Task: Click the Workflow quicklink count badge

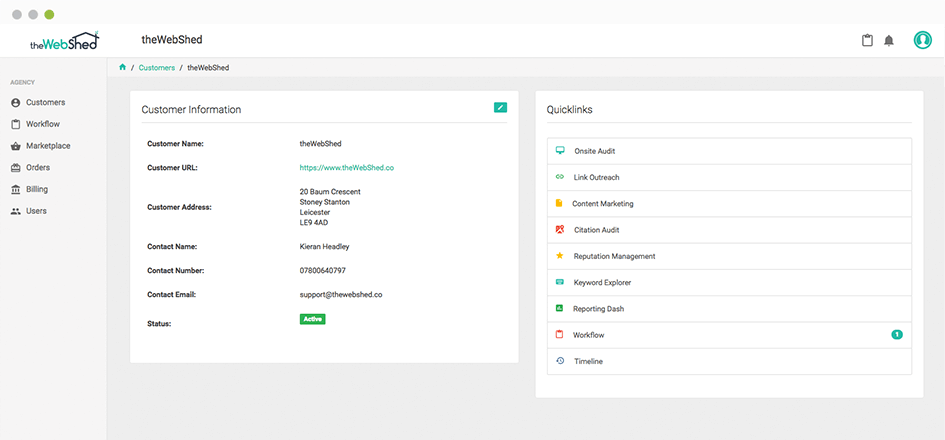Action: pyautogui.click(x=897, y=335)
